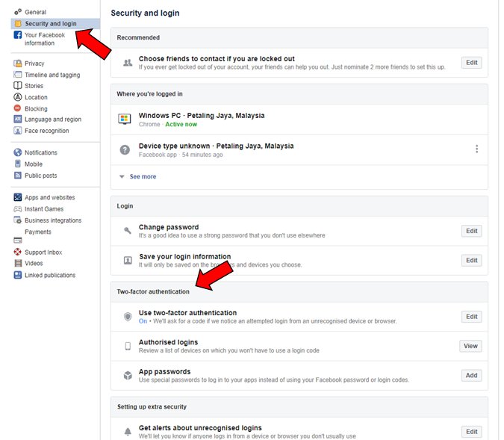View Authorised logins
Image resolution: width=504 pixels, height=440 pixels.
(x=470, y=346)
